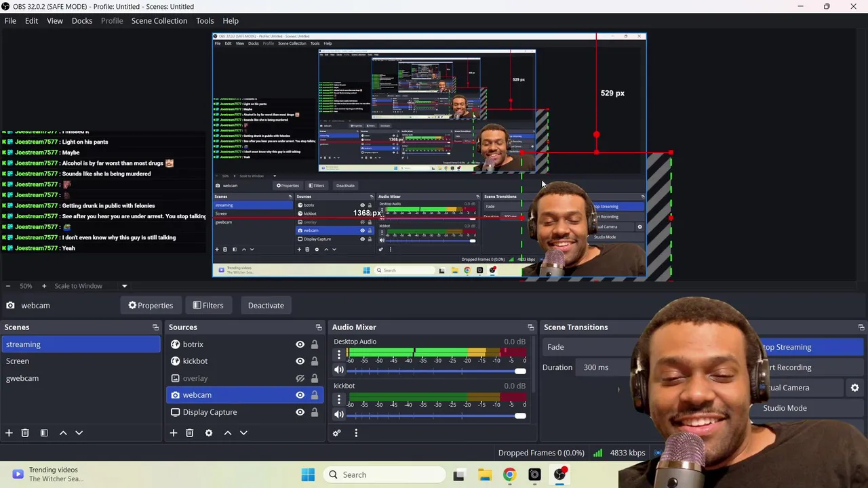Open the View menu

tap(55, 20)
